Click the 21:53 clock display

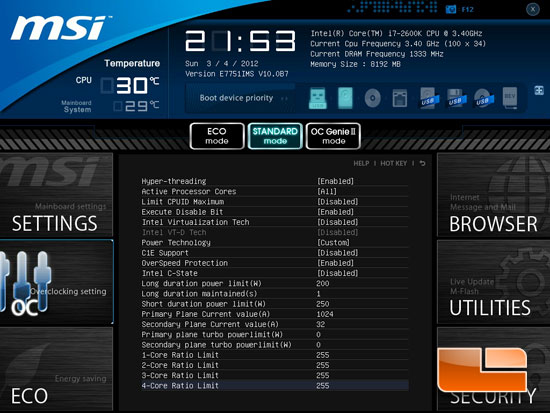coord(241,41)
